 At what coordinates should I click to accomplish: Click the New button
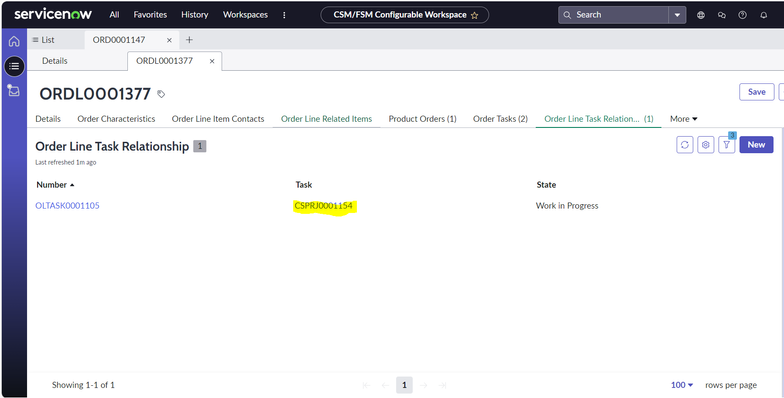pos(756,144)
